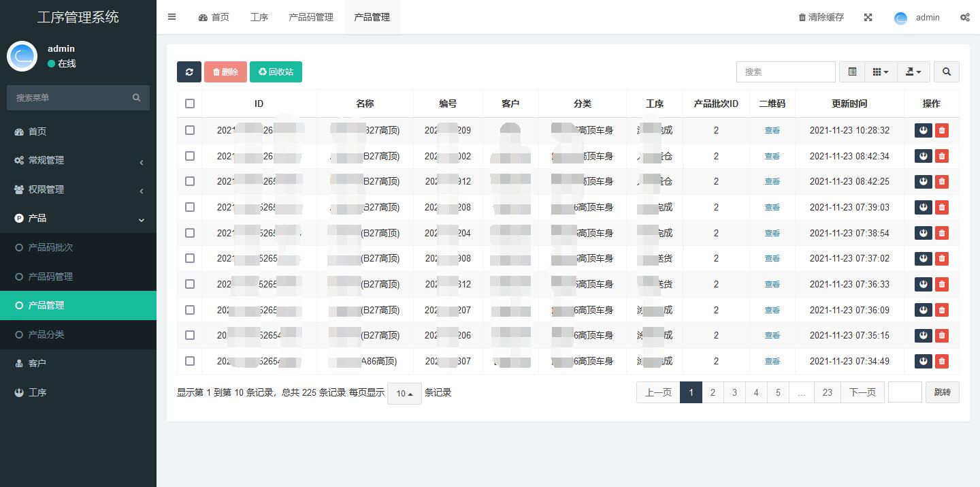Go to pagination page 5

pos(778,392)
